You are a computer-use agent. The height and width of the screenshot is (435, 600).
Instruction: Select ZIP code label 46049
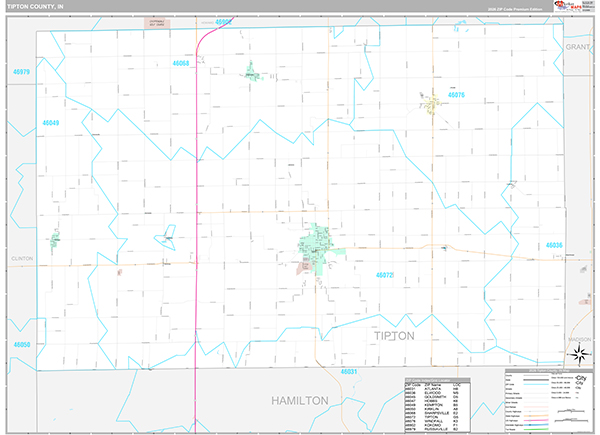pos(51,123)
